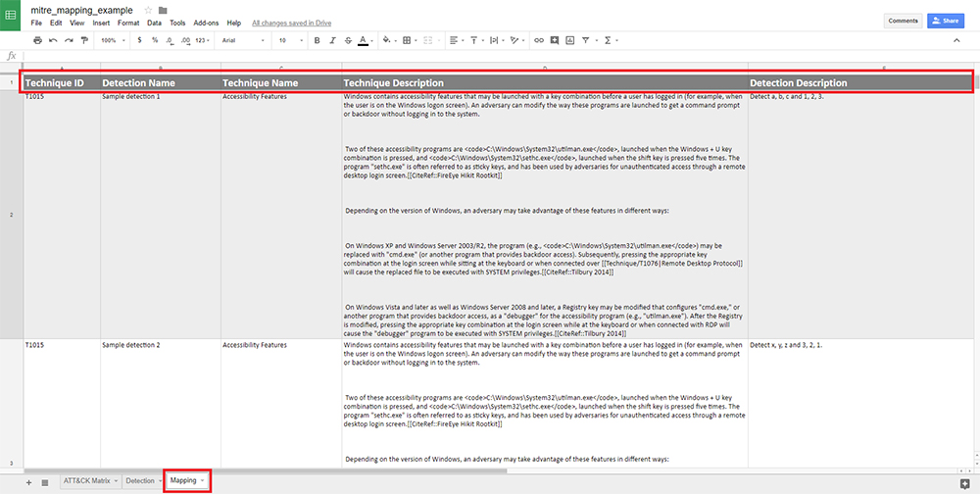Click the Merge cells icon
Screen dimensions: 980x494
pyautogui.click(x=428, y=40)
